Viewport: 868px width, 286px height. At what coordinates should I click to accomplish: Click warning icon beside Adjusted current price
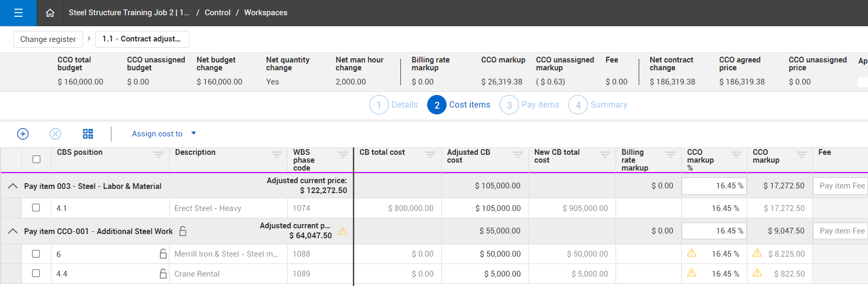tap(342, 231)
